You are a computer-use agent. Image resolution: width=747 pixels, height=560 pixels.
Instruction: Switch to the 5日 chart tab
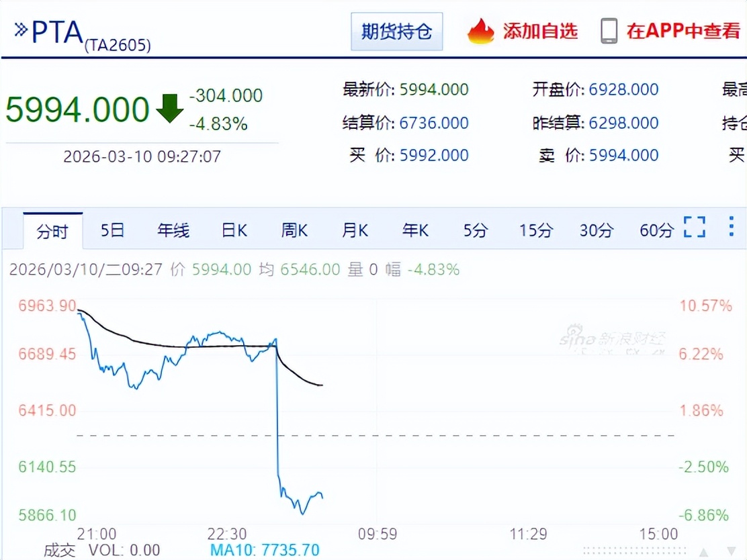click(x=112, y=231)
